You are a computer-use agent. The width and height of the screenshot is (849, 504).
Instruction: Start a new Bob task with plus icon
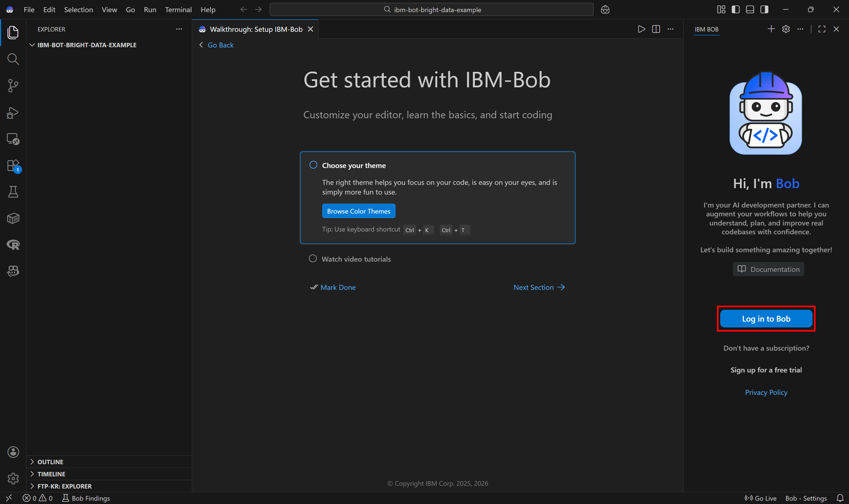click(771, 29)
